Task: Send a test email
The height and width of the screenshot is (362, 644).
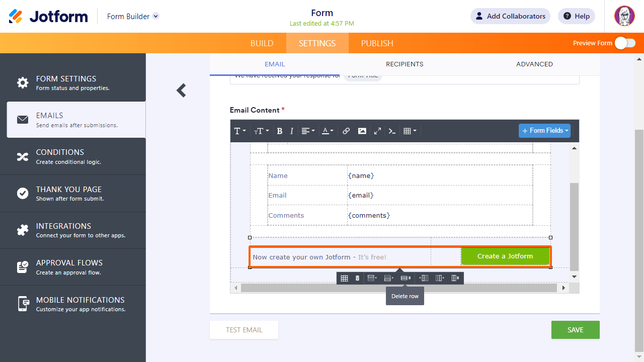Action: click(244, 330)
